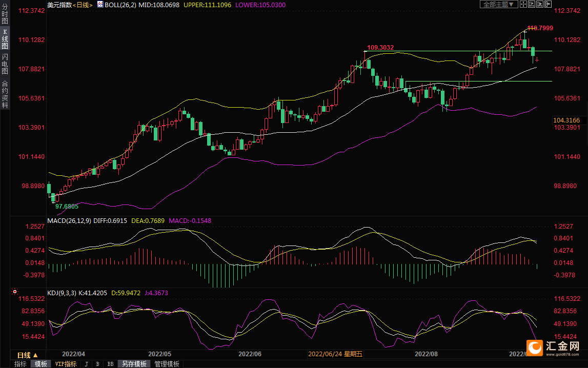Click the red KDJ indicator marker icon

pos(15,292)
